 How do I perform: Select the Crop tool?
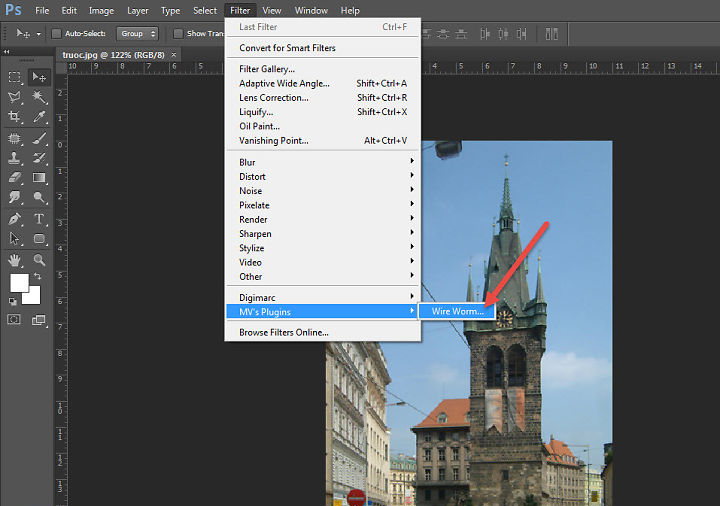pos(15,117)
